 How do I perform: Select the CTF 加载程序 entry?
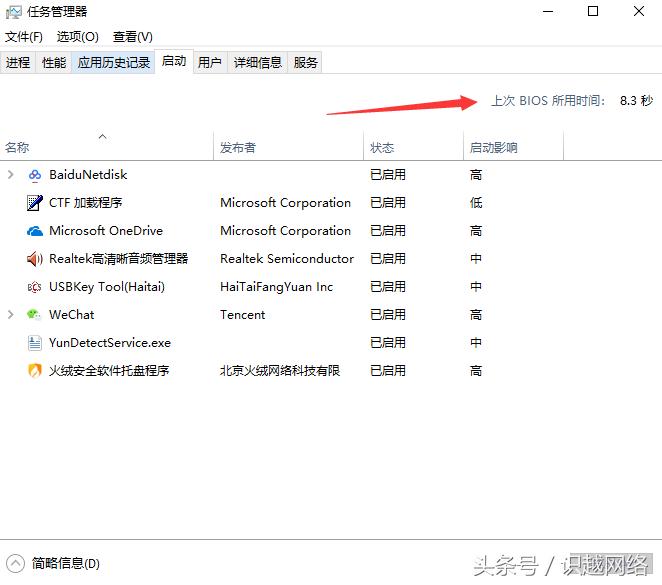tap(85, 203)
